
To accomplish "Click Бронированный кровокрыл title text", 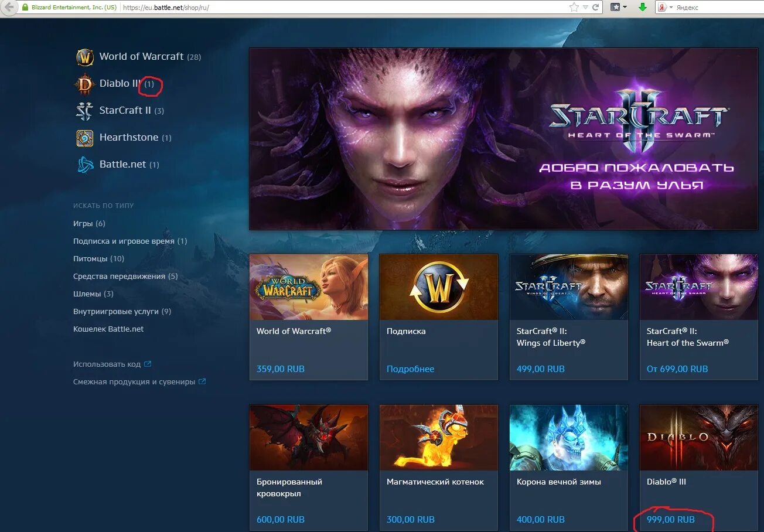I will [x=289, y=487].
